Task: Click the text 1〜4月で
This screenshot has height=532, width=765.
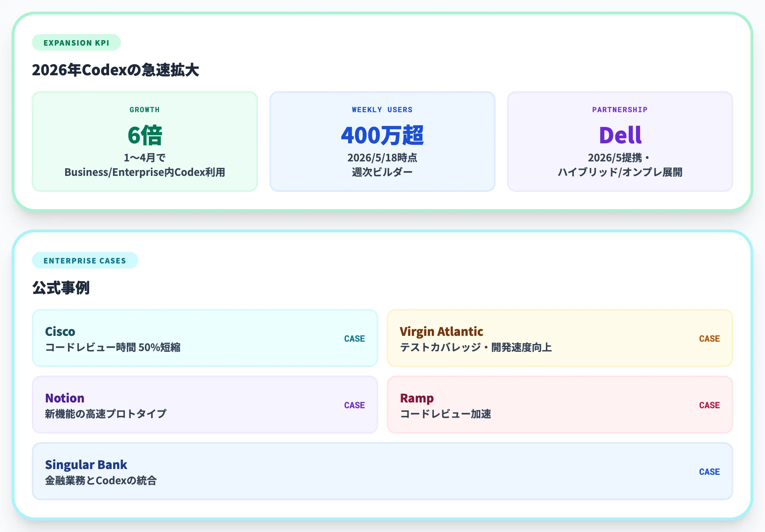Action: coord(145,158)
